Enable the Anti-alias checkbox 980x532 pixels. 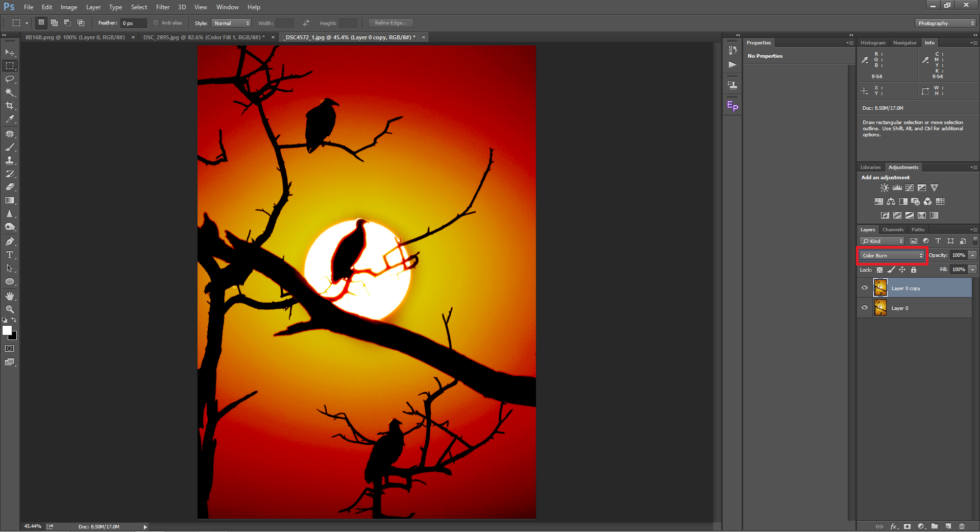coord(156,23)
